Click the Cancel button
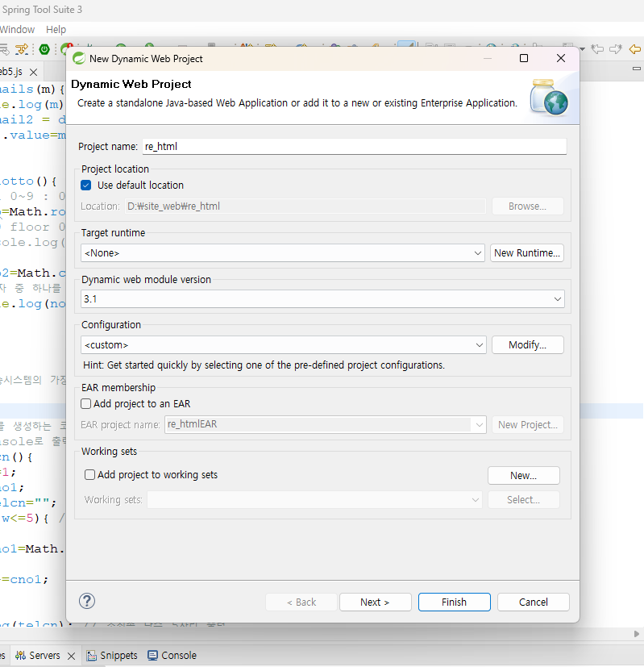Viewport: 644px width, 667px height. [x=533, y=602]
